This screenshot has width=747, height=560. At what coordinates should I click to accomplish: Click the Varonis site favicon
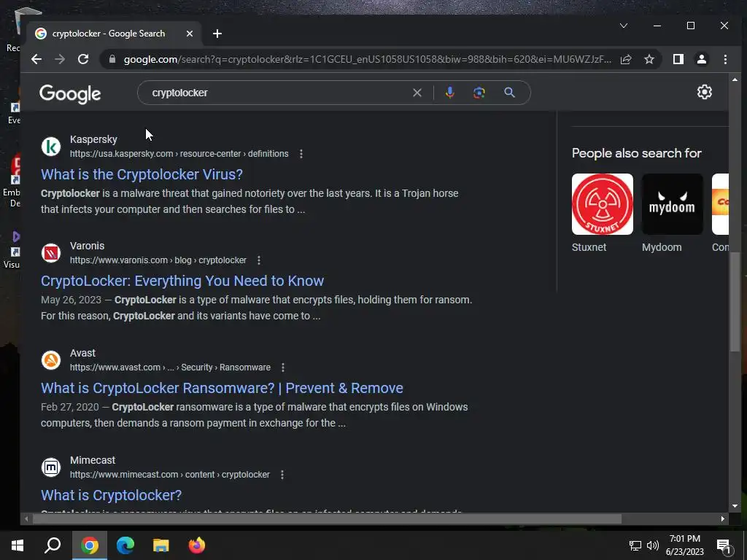click(51, 253)
